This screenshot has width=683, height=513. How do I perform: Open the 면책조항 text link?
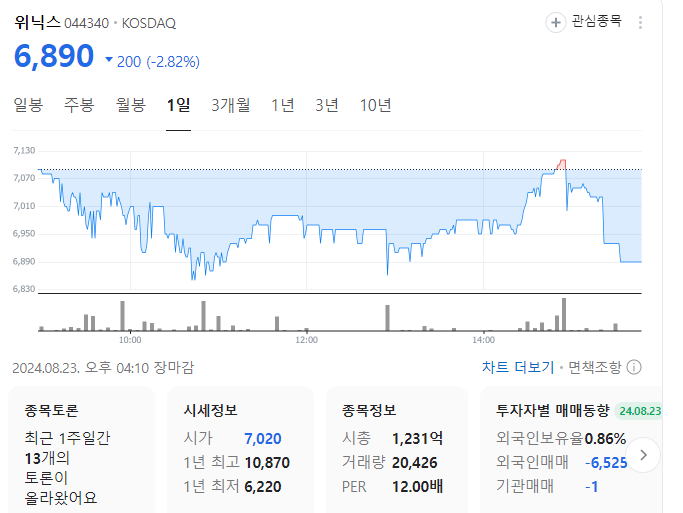point(595,368)
